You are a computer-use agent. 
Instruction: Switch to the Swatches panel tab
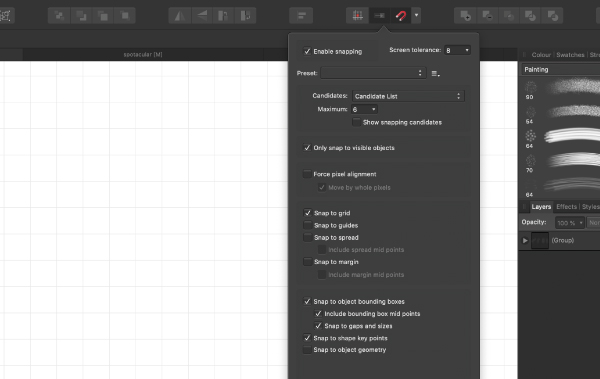(570, 55)
